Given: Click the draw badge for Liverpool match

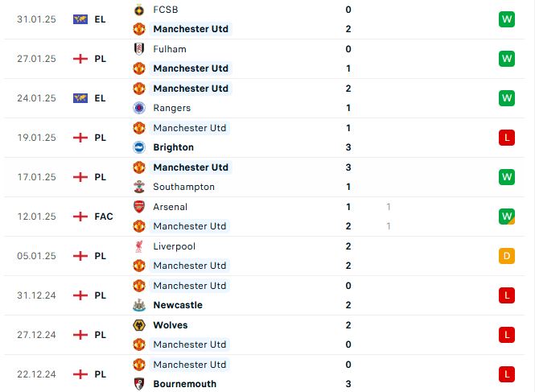Looking at the screenshot, I should 507,256.
